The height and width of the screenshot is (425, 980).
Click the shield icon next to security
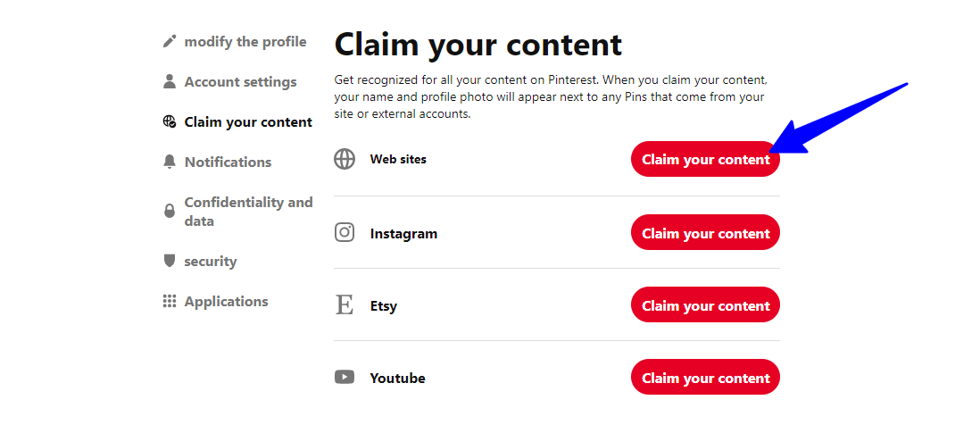coord(170,261)
